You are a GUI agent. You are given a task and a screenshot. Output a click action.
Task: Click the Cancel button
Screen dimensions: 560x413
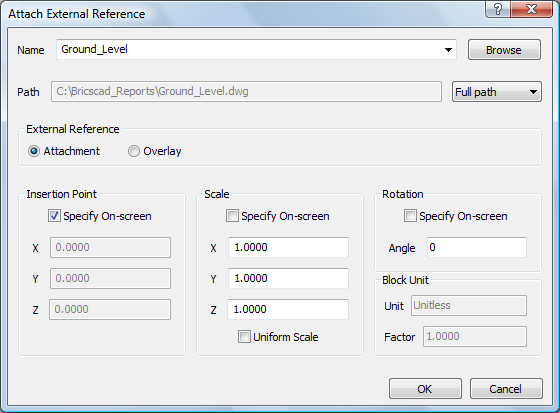coord(506,389)
